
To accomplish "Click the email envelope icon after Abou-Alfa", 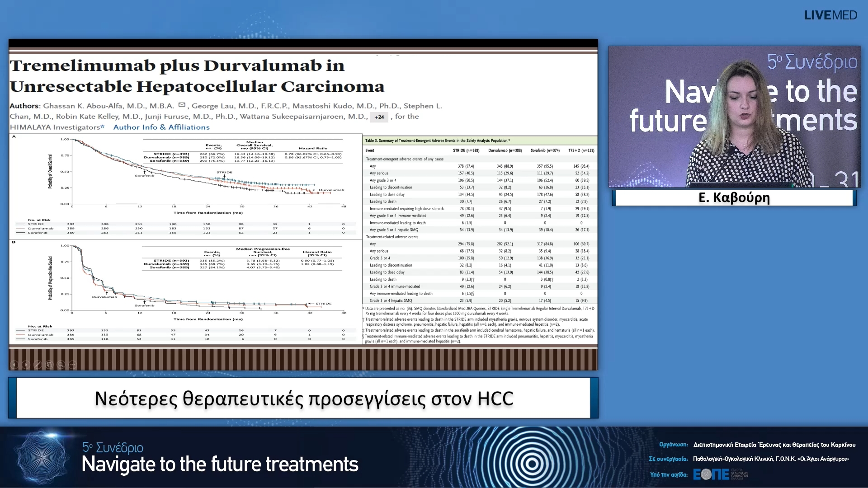I will [x=182, y=105].
